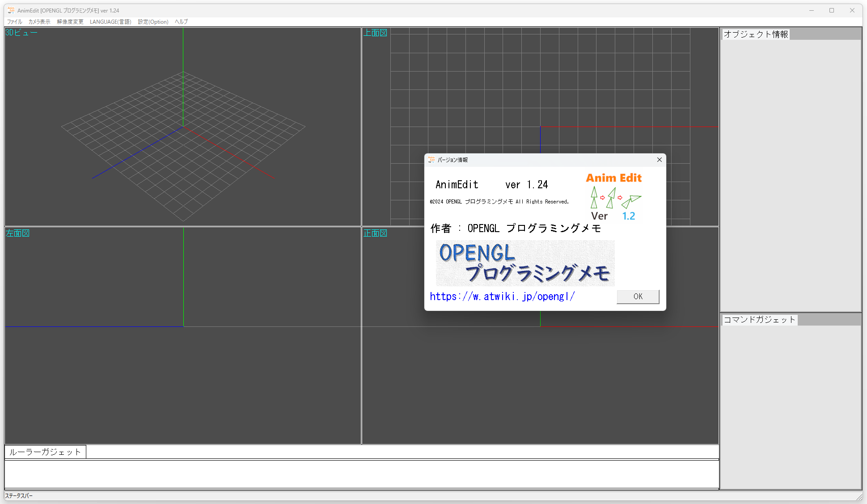
Task: Click the 上面図 viewport label
Action: tap(375, 33)
